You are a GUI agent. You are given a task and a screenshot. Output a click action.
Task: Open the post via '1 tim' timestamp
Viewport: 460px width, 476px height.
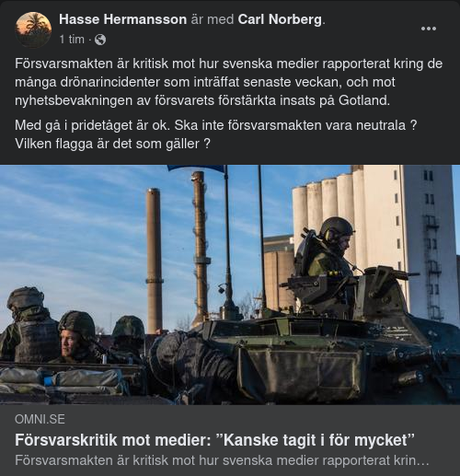click(x=72, y=40)
